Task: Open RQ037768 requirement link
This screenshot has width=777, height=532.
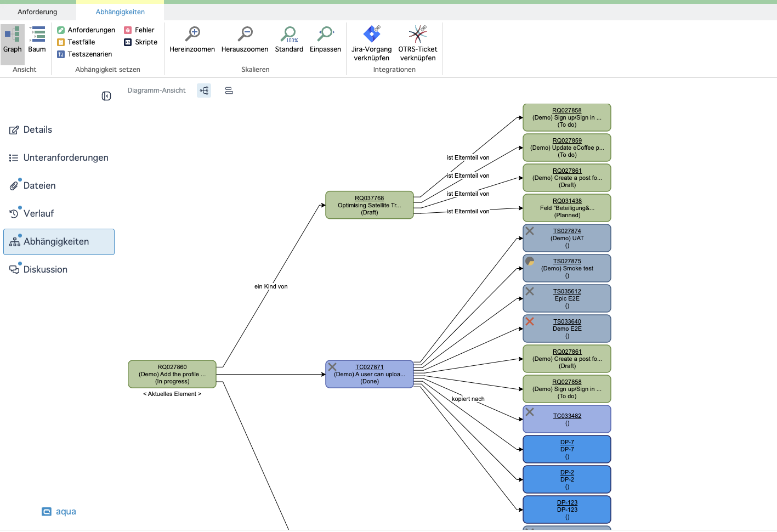Action: click(369, 198)
